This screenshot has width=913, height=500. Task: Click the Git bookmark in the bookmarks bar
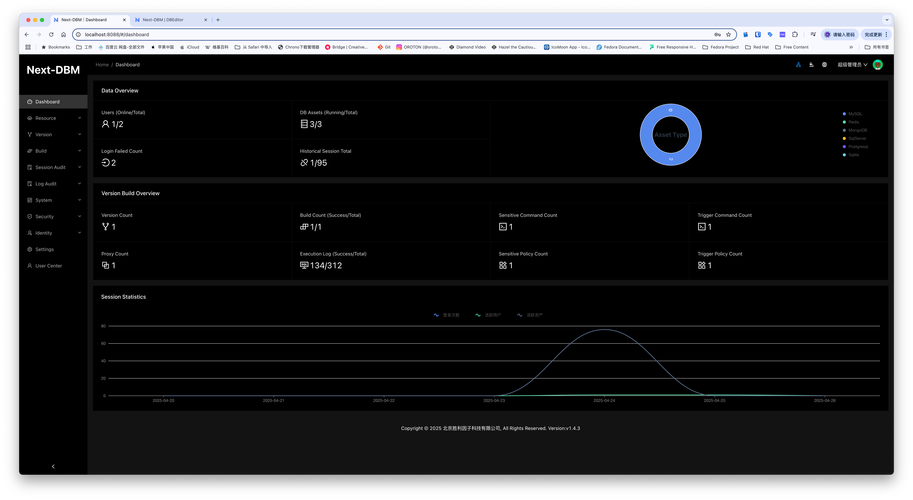coord(384,47)
